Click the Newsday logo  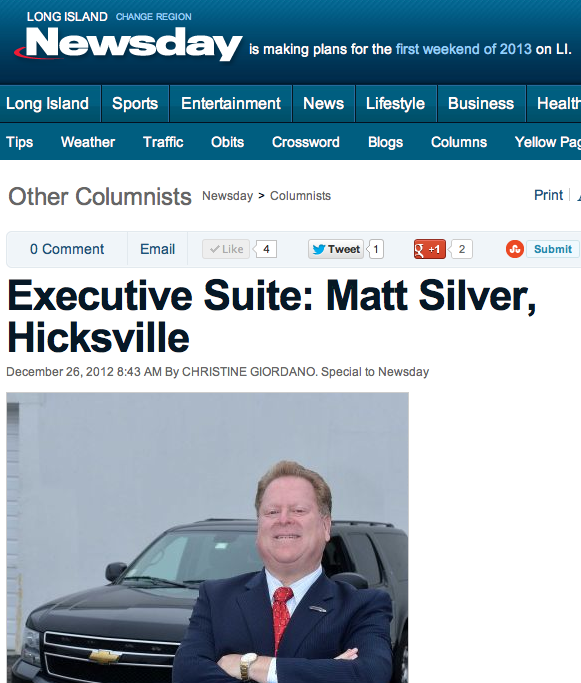coord(128,44)
